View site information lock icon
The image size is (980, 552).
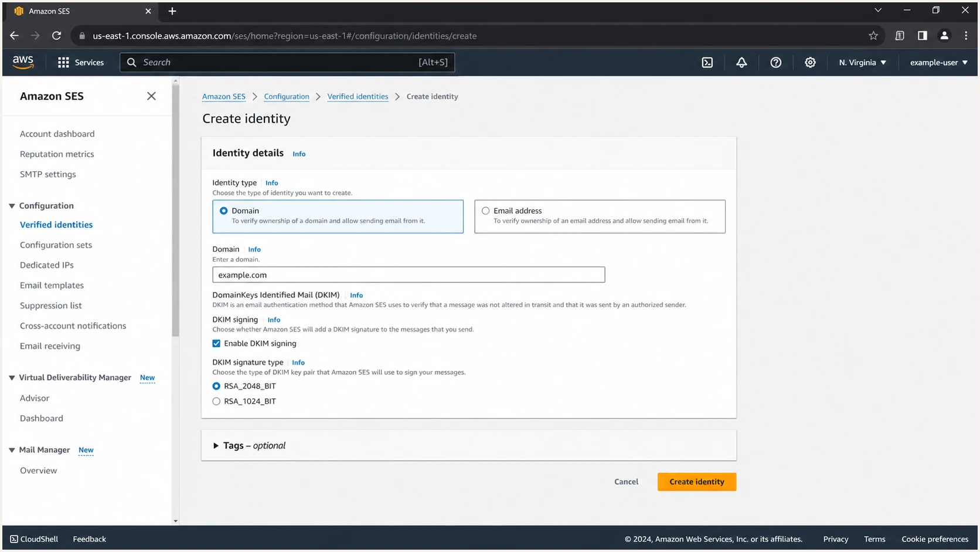point(82,36)
